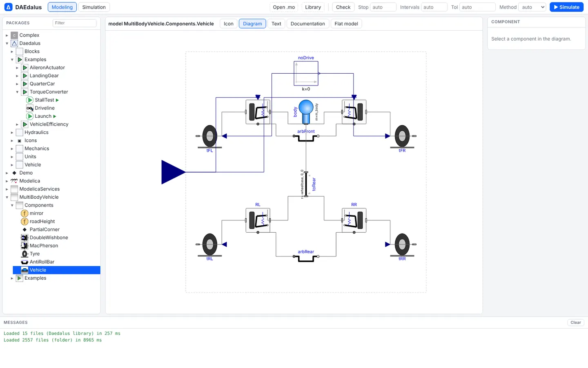The image size is (588, 368).
Task: Select the RL suspension block in diagram
Action: coord(258,220)
